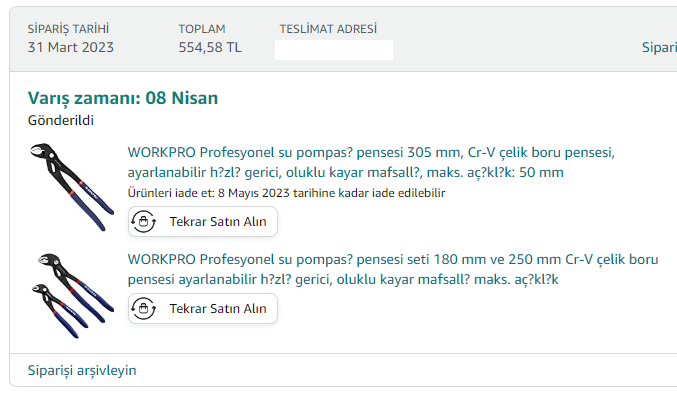Click the TESLİMAT ADRESİ label
This screenshot has width=677, height=396.
tap(328, 29)
